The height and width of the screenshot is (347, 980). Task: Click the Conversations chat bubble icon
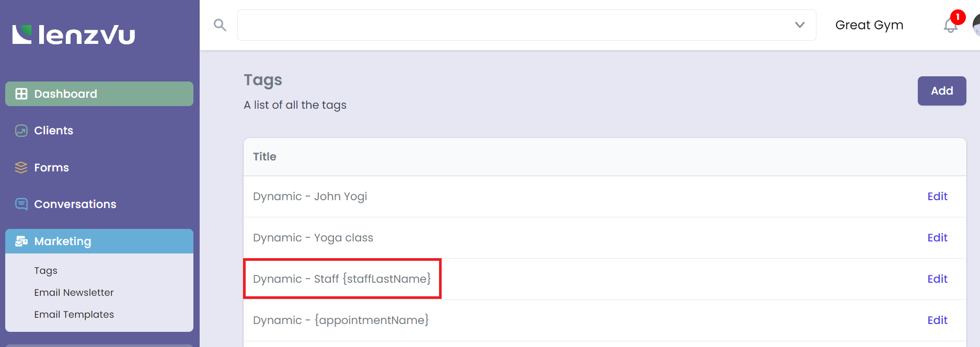pyautogui.click(x=21, y=204)
